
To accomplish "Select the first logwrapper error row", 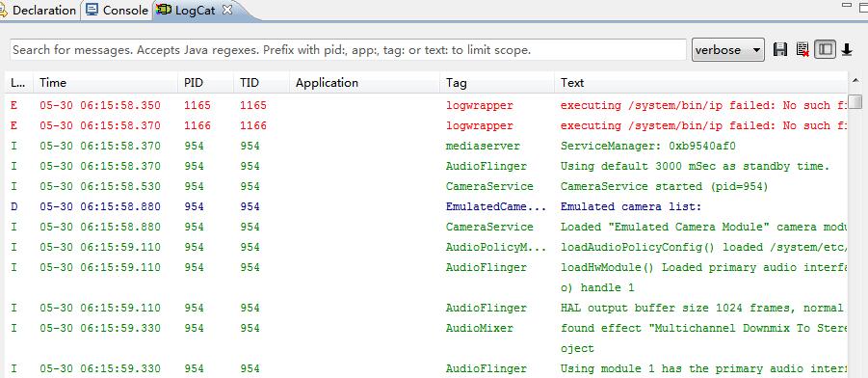I will coord(426,105).
